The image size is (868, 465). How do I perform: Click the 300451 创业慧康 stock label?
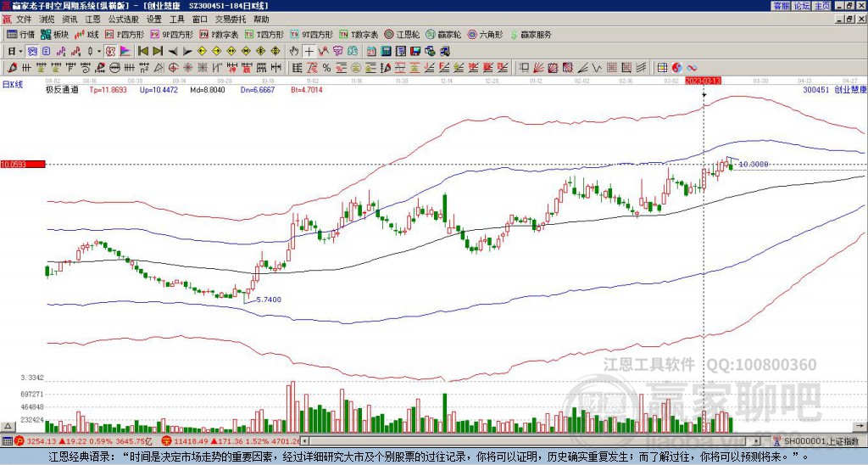(x=834, y=89)
